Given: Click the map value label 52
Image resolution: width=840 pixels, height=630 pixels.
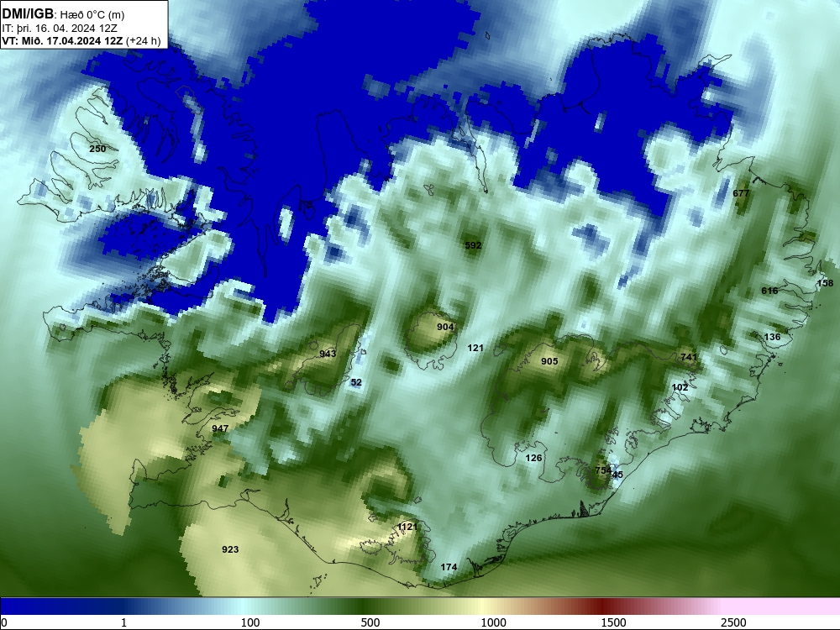Looking at the screenshot, I should (x=356, y=382).
